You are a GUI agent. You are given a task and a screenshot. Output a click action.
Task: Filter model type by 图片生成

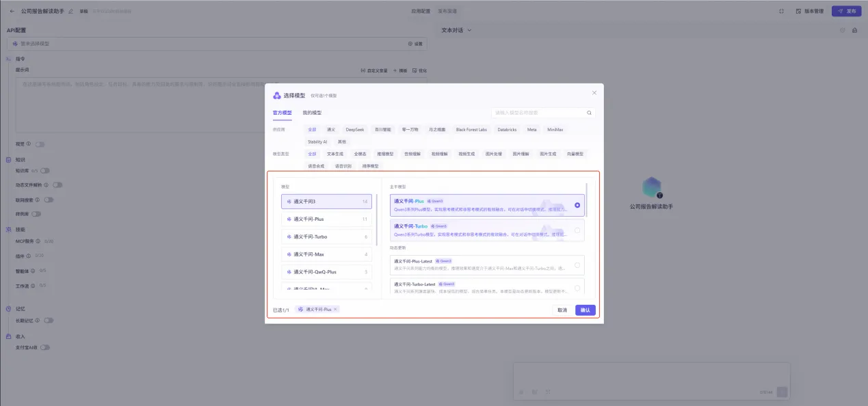pos(548,154)
